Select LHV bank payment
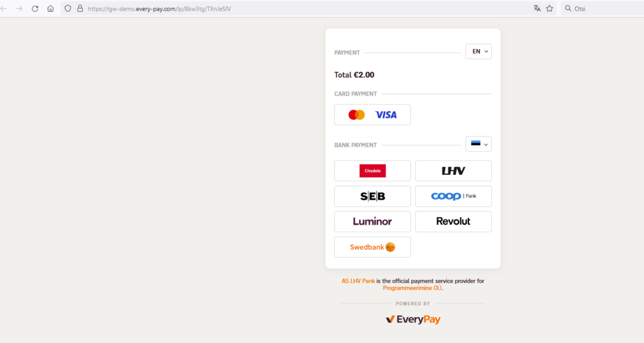Image resolution: width=644 pixels, height=343 pixels. [x=453, y=171]
